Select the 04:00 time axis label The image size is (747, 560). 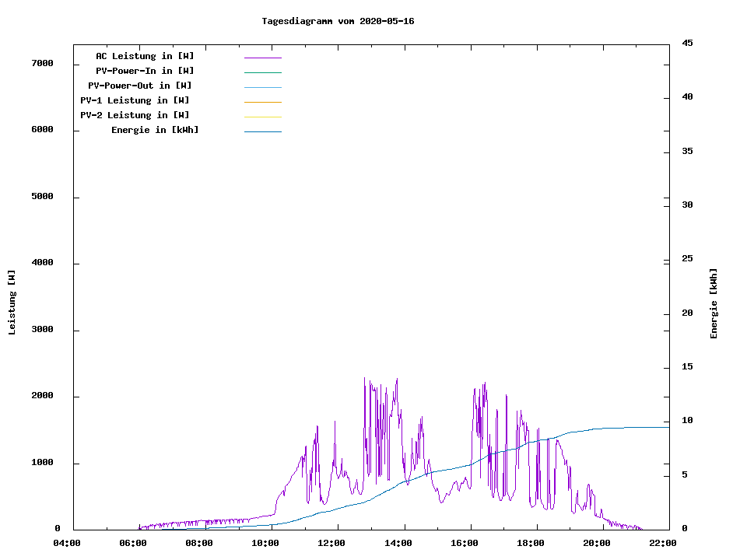[x=67, y=543]
